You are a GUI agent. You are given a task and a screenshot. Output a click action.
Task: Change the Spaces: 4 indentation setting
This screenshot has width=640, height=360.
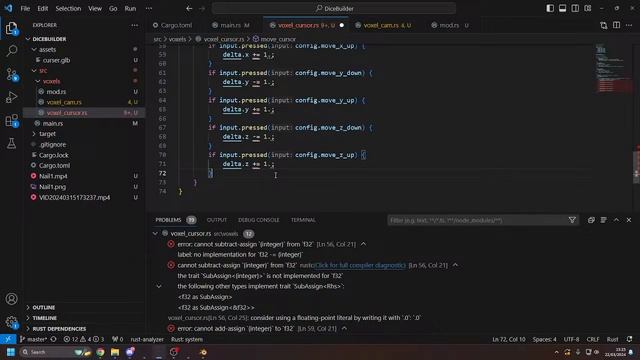[x=544, y=339]
